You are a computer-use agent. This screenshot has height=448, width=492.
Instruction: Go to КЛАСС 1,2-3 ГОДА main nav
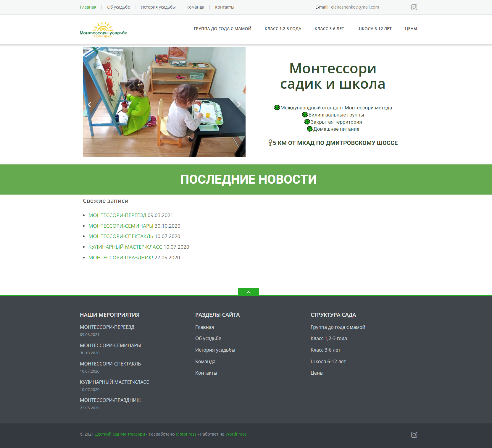pos(283,29)
